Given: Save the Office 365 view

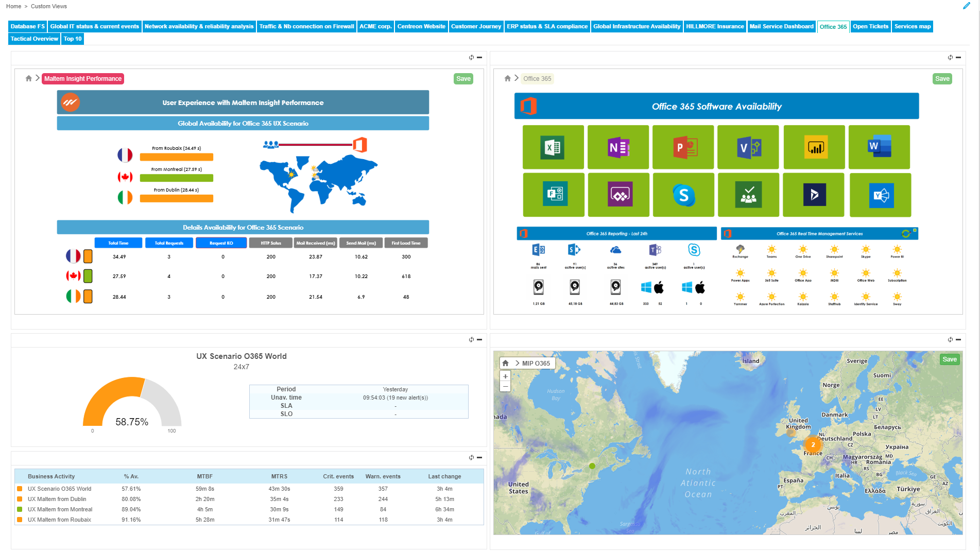Looking at the screenshot, I should click(942, 79).
